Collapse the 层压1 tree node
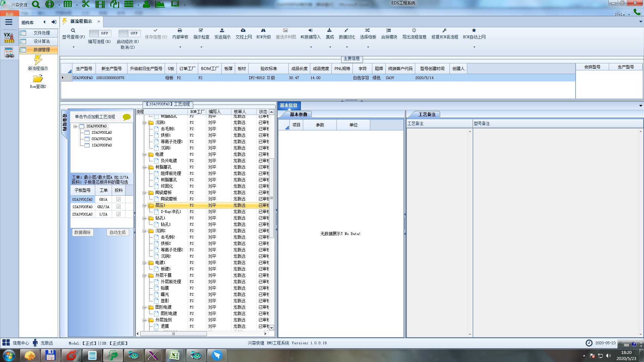 tap(144, 205)
